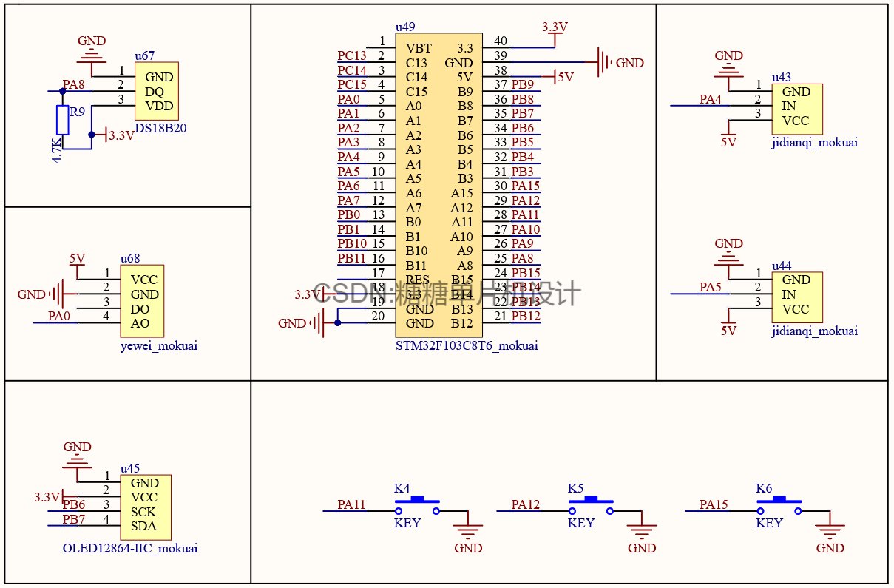Click the junction dot at STM32 pin 20
Viewport: 894px width, 588px height.
click(337, 322)
